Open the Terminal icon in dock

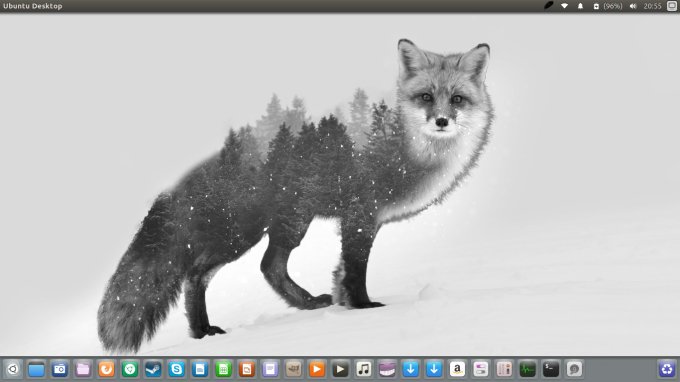click(551, 369)
